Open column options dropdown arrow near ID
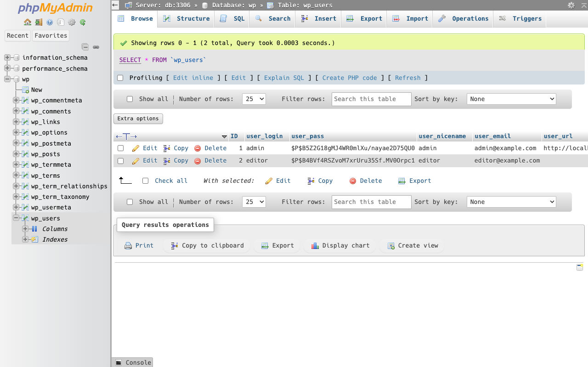 (x=224, y=137)
